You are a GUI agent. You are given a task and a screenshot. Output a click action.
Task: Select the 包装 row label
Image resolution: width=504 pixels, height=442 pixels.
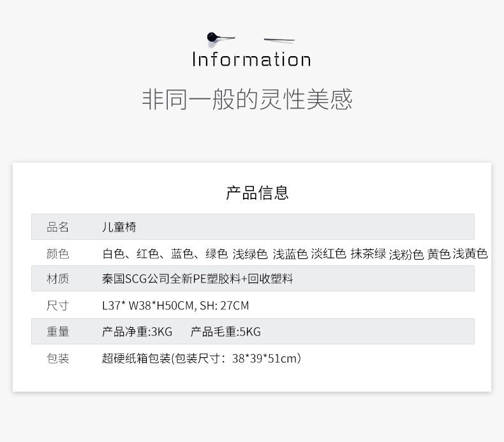pyautogui.click(x=57, y=358)
